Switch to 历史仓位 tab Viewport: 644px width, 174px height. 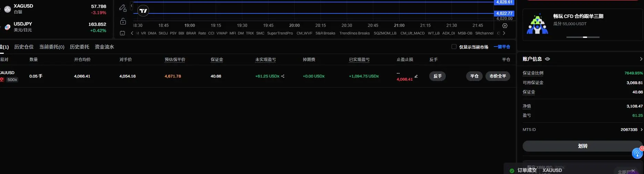tap(24, 47)
